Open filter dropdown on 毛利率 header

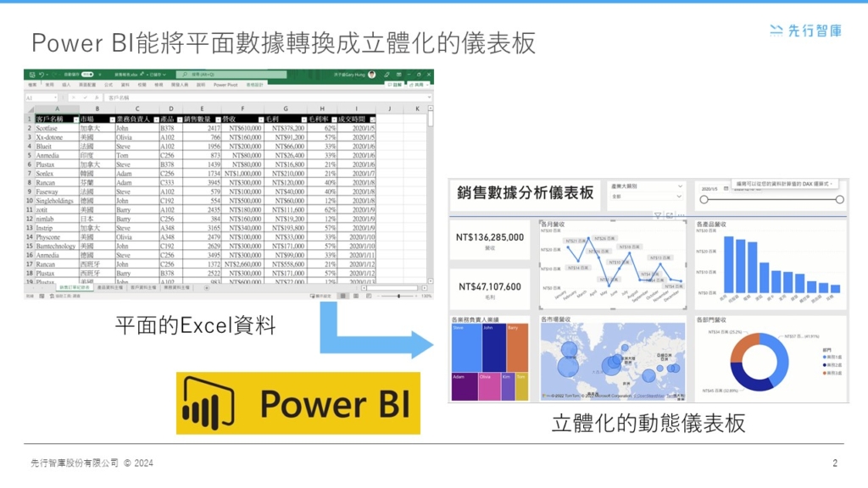point(334,119)
